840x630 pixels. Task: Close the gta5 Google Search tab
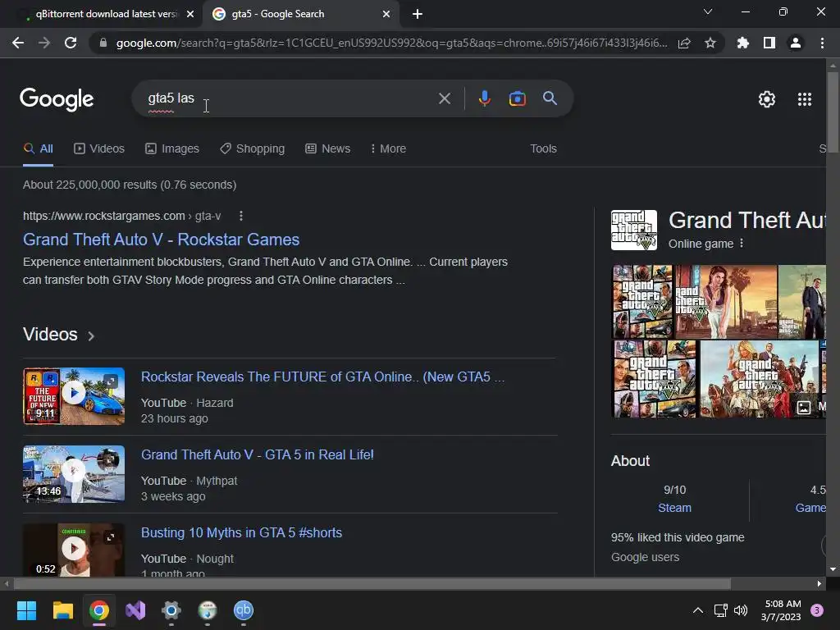(x=386, y=14)
